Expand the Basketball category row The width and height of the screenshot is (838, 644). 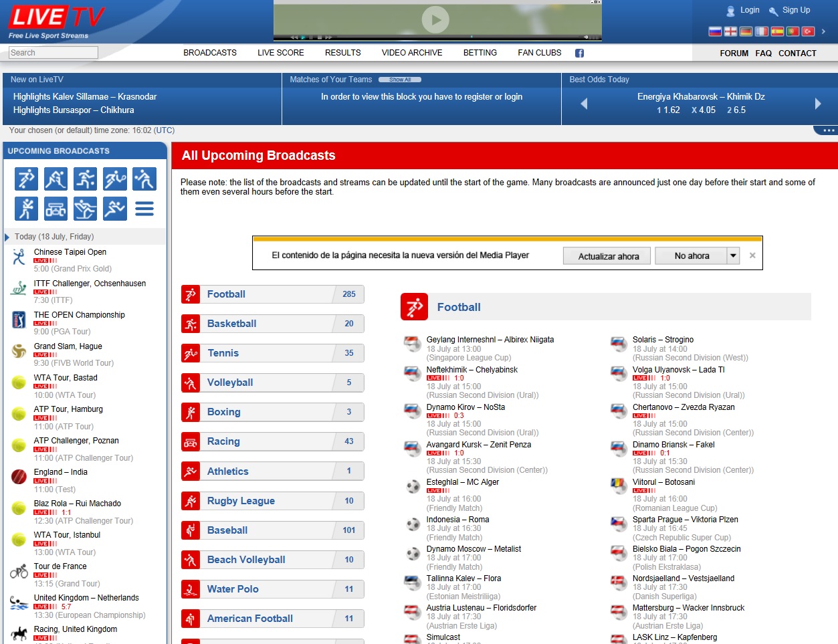(273, 324)
